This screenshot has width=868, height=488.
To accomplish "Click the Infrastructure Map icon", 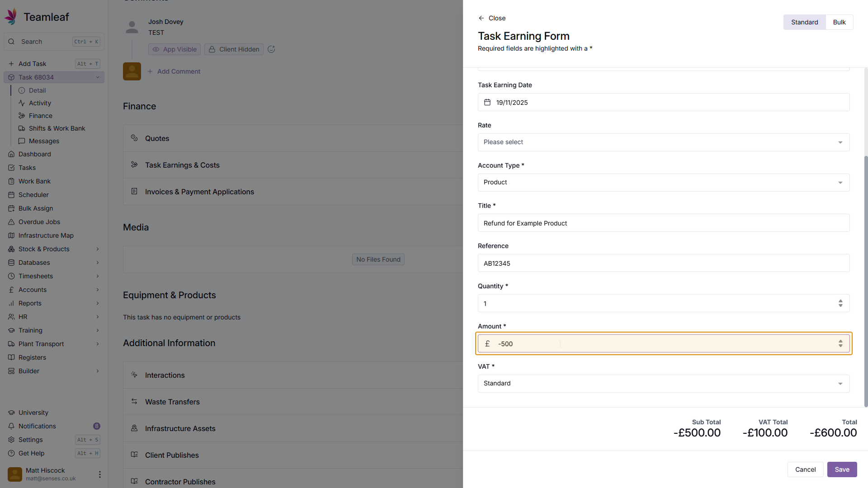I will (x=11, y=235).
